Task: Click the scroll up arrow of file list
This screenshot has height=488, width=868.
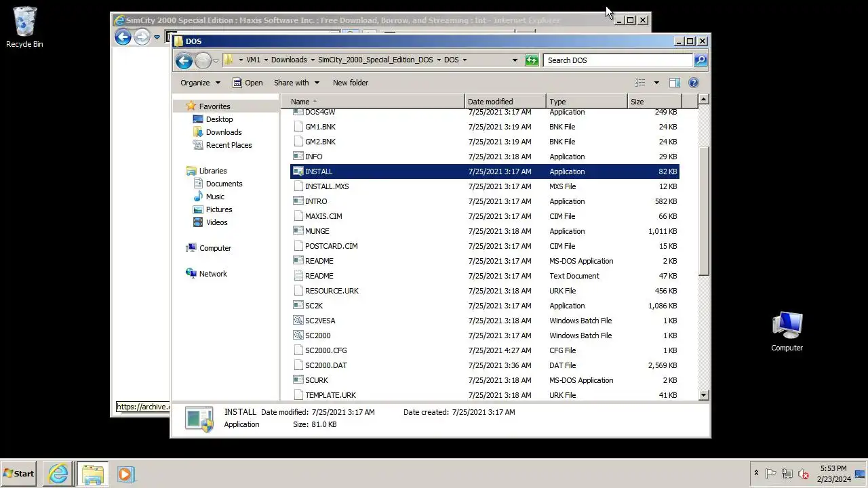Action: (703, 100)
